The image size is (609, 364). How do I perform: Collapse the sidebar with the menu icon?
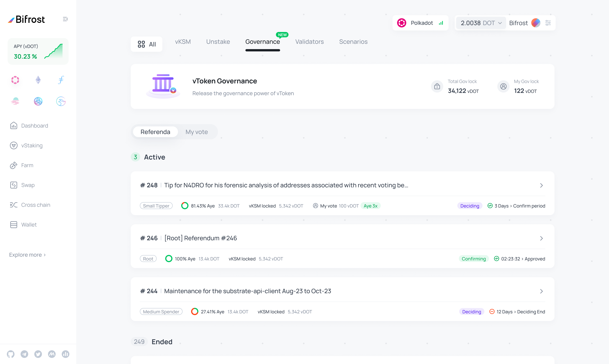coord(65,19)
